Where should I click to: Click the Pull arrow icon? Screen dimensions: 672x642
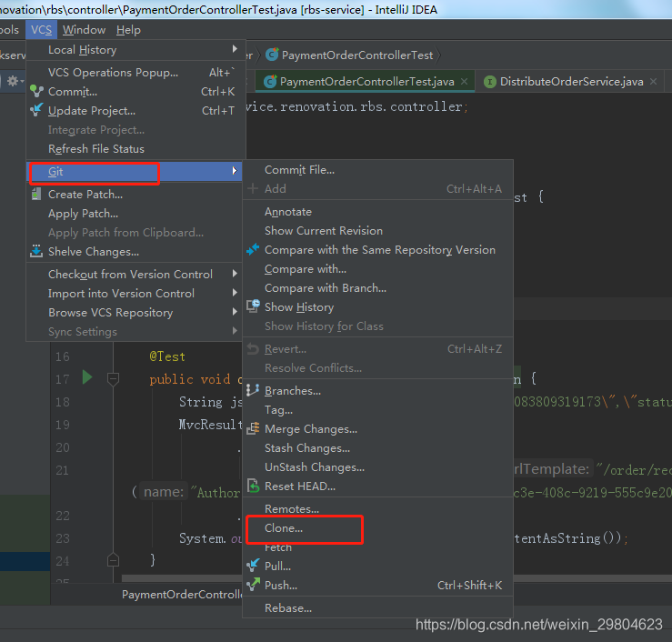(253, 566)
